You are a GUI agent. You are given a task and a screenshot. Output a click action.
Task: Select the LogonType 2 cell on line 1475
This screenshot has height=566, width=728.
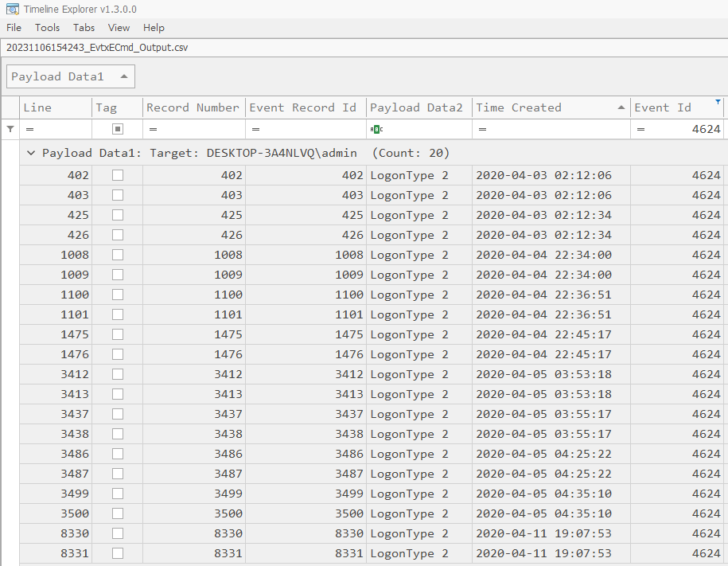point(419,334)
